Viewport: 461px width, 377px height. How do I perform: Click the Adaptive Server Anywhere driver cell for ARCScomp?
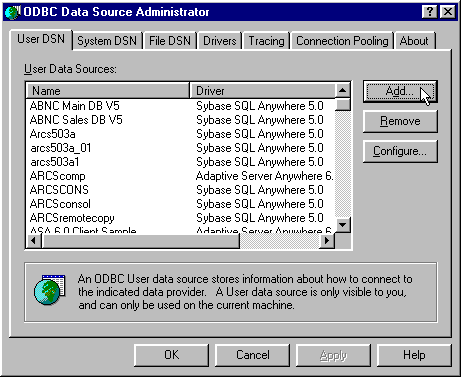(264, 176)
